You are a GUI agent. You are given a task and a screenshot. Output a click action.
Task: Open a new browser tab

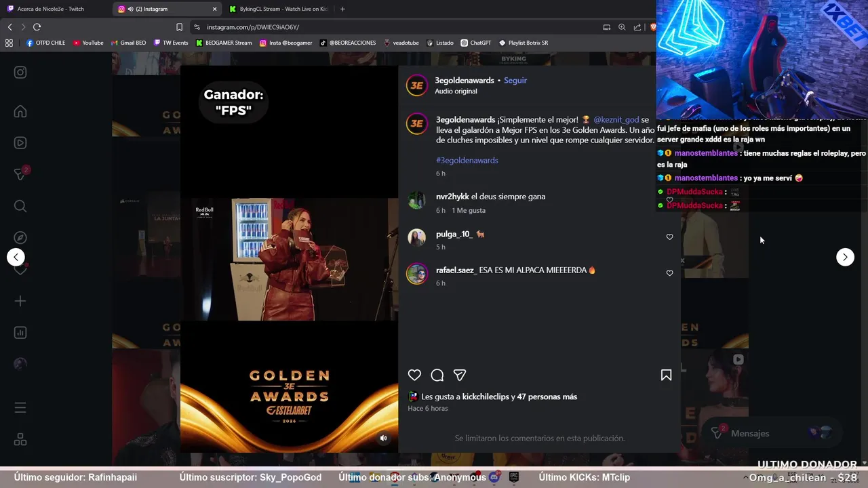[x=342, y=9]
